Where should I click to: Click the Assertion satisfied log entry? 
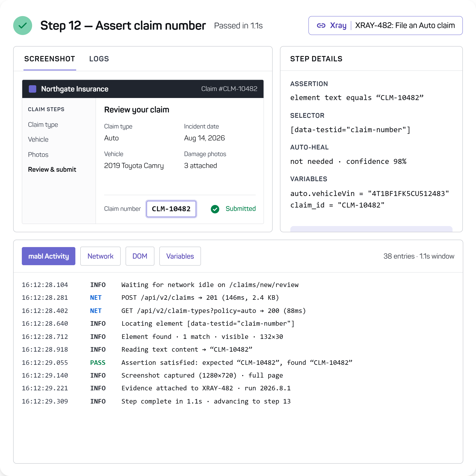[237, 363]
